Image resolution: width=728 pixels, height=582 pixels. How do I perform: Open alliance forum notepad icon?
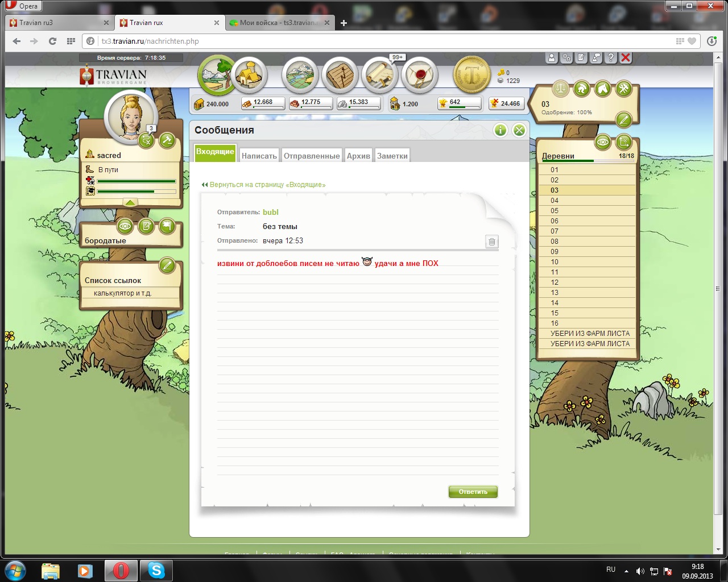[146, 226]
